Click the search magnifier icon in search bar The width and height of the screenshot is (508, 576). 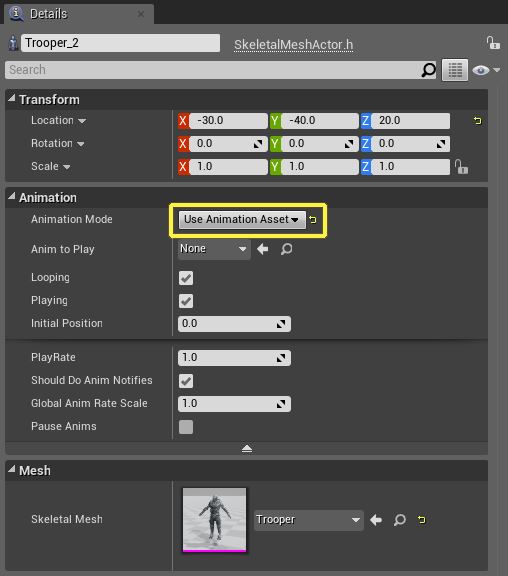(428, 70)
